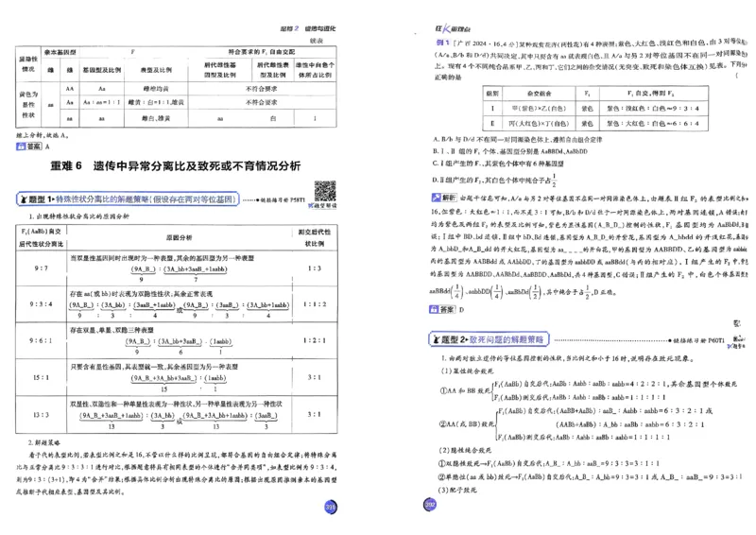Click 特殊性状分离比的解题策略 title text
756x535 pixels.
coord(146,198)
